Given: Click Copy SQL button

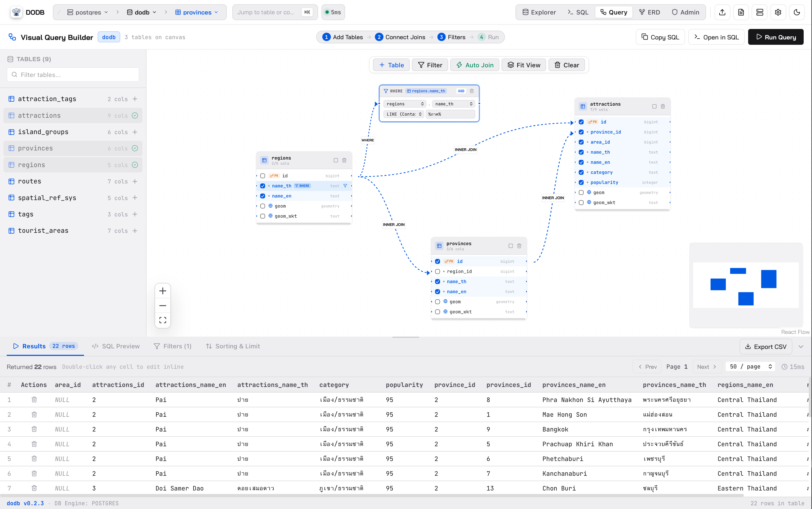Looking at the screenshot, I should coord(660,37).
